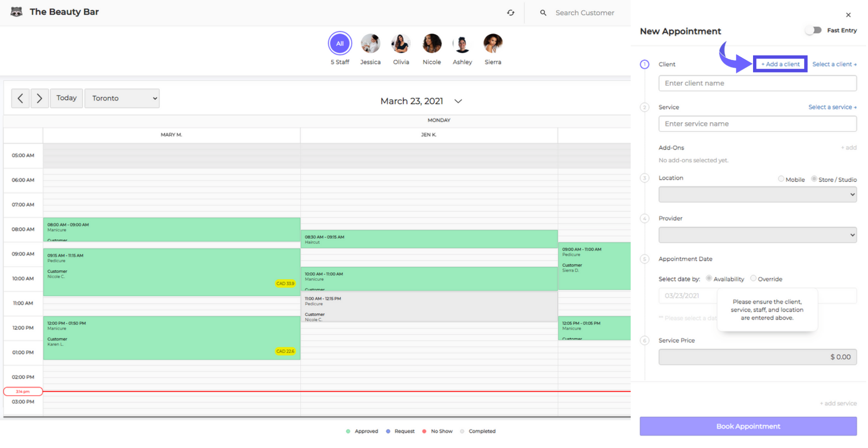The width and height of the screenshot is (868, 448).
Task: Click the Book Appointment button
Action: pyautogui.click(x=748, y=426)
